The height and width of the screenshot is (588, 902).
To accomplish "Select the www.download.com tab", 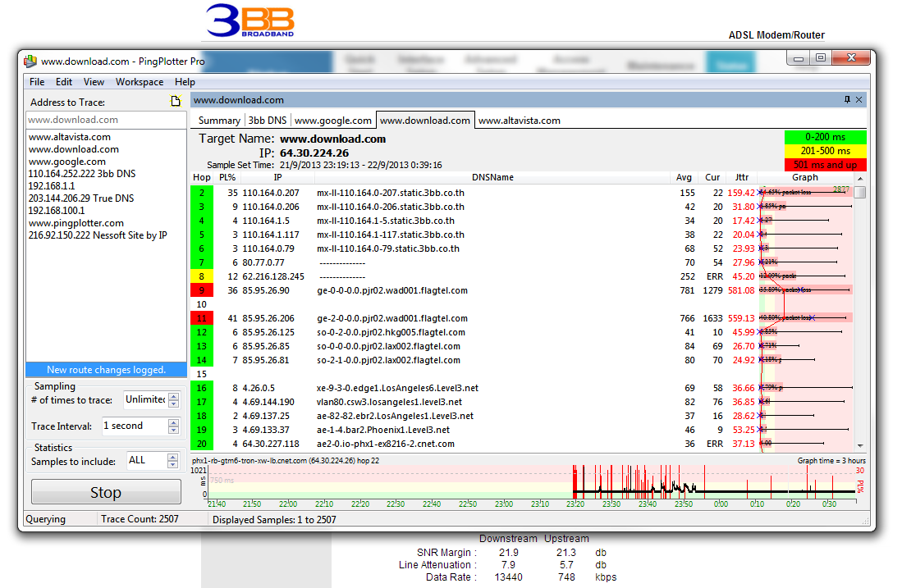I will click(425, 120).
